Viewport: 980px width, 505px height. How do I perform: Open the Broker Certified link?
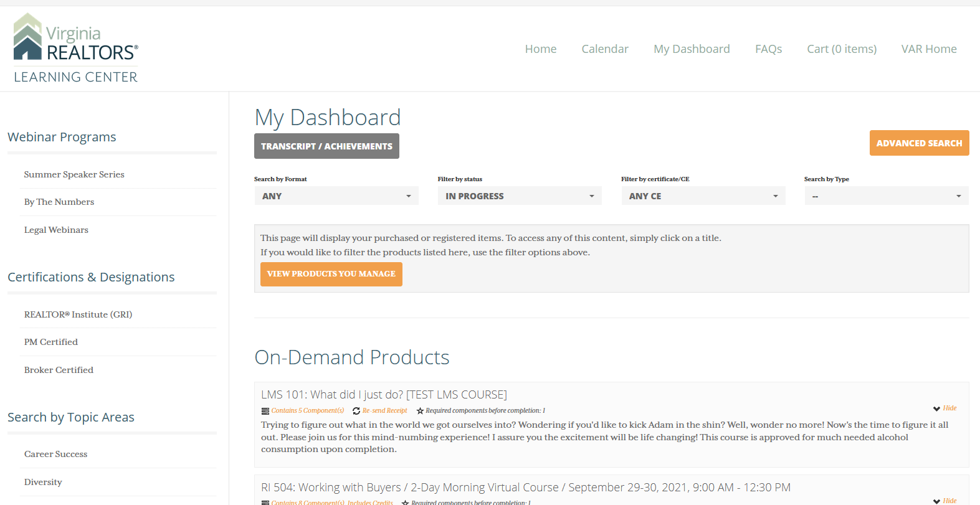coord(59,370)
